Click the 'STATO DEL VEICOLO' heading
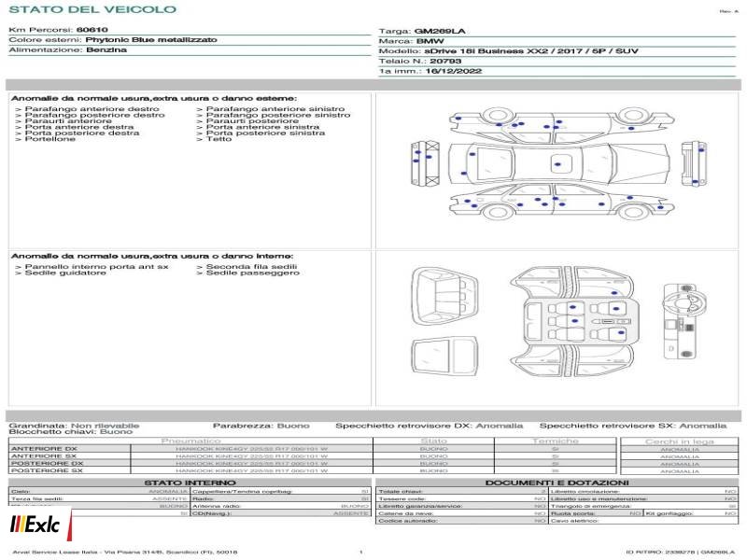The height and width of the screenshot is (560, 747). [92, 9]
